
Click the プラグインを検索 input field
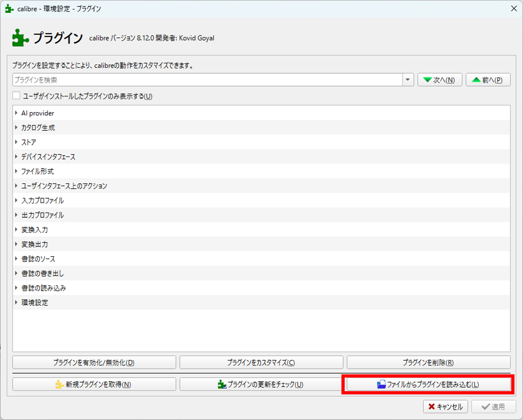(206, 80)
